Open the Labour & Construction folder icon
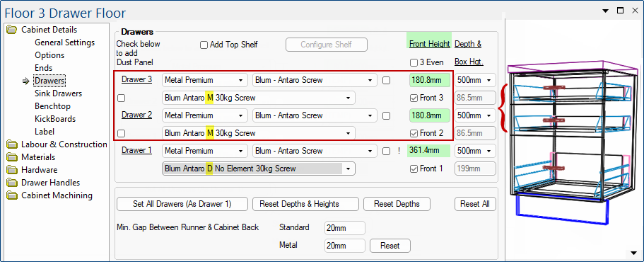This screenshot has height=262, width=644. (x=12, y=144)
